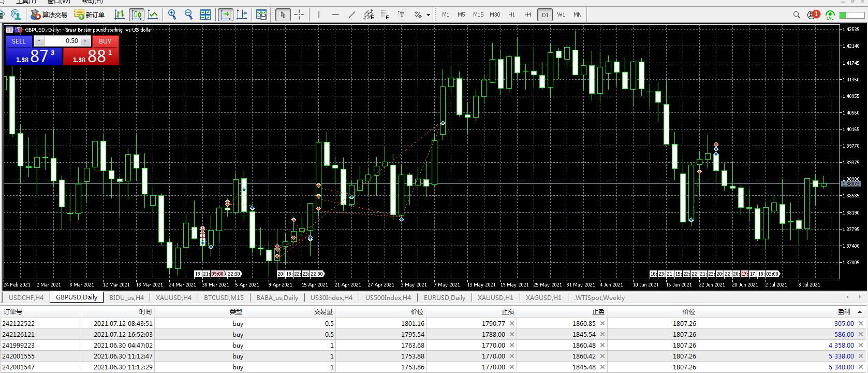Switch timeframe to MN monthly

(578, 15)
